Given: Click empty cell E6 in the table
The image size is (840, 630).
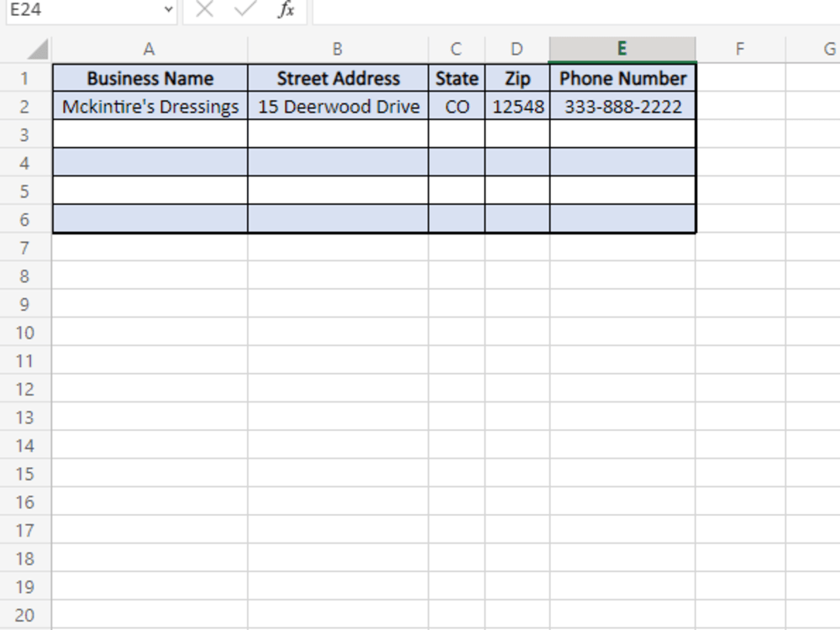Looking at the screenshot, I should click(622, 218).
